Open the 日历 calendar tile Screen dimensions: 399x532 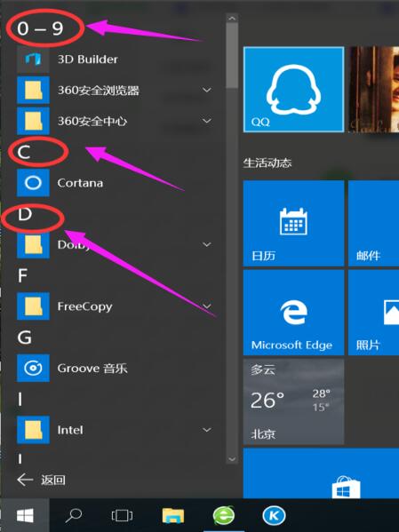tap(293, 223)
